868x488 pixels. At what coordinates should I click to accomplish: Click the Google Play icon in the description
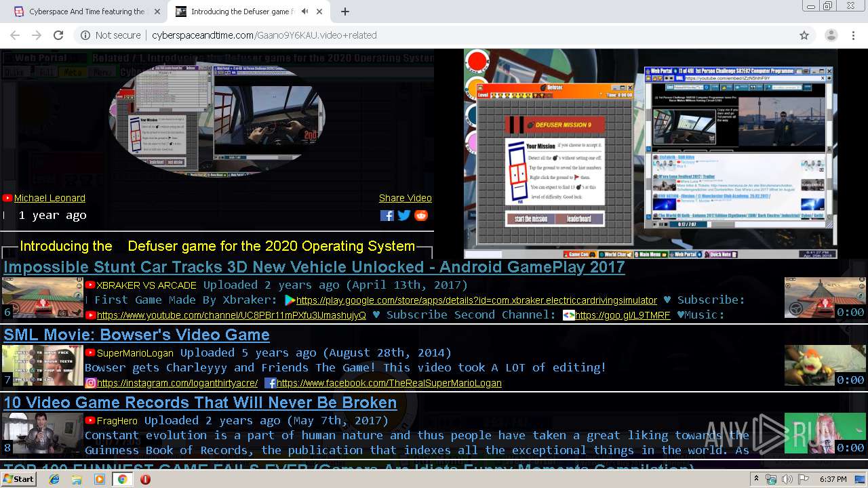coord(290,300)
